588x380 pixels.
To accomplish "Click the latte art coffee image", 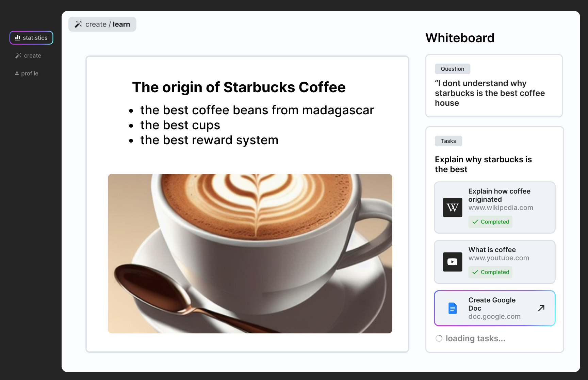I will point(250,253).
